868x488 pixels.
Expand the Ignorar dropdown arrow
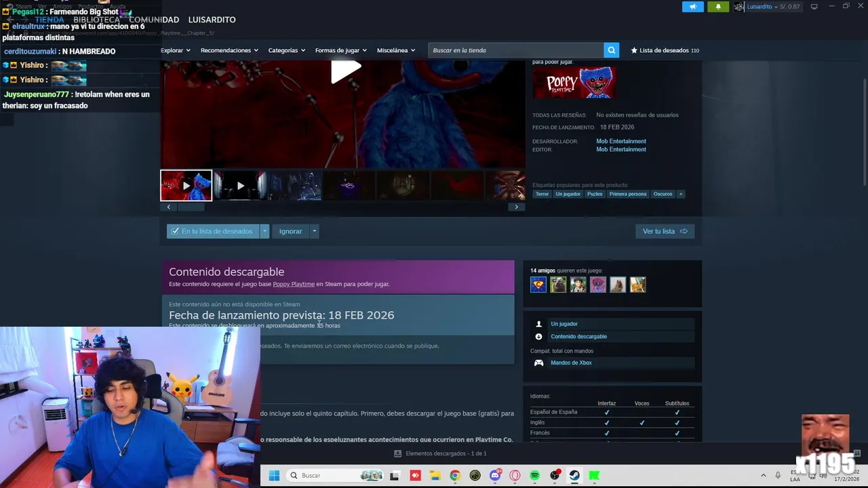314,231
